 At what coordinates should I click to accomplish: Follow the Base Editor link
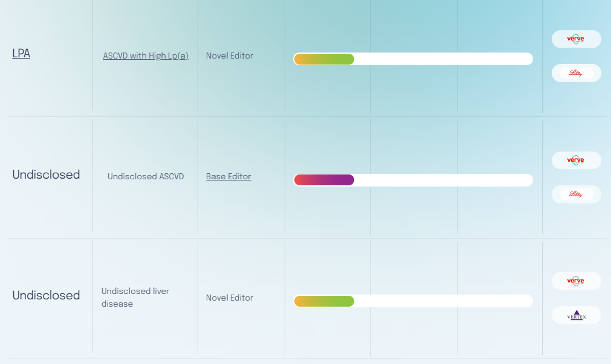coord(228,177)
